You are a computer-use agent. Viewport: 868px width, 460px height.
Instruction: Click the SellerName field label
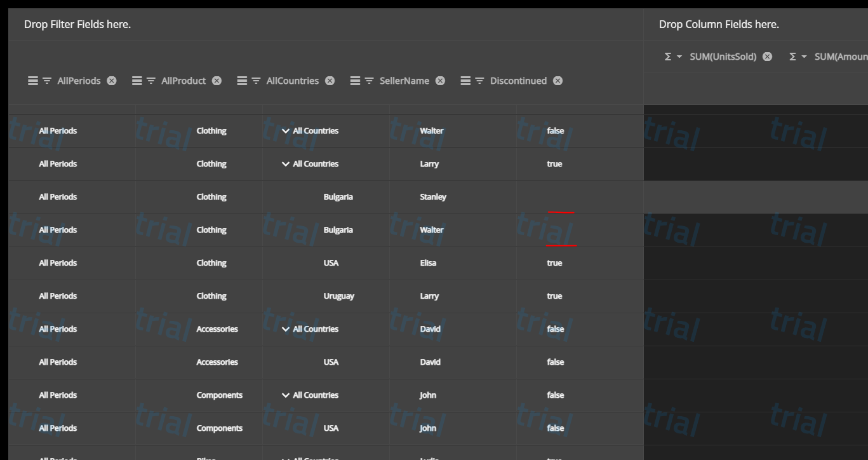pyautogui.click(x=405, y=81)
